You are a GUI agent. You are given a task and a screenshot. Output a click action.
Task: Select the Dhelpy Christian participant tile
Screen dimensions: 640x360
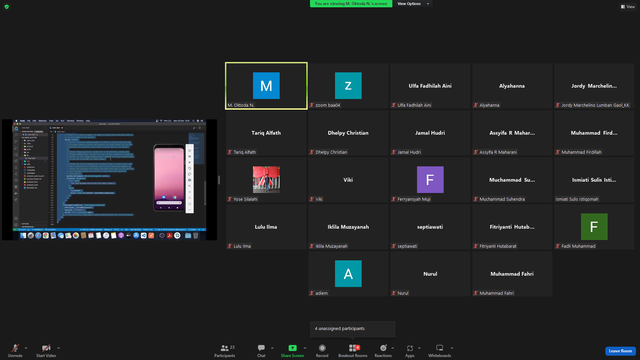click(x=348, y=133)
